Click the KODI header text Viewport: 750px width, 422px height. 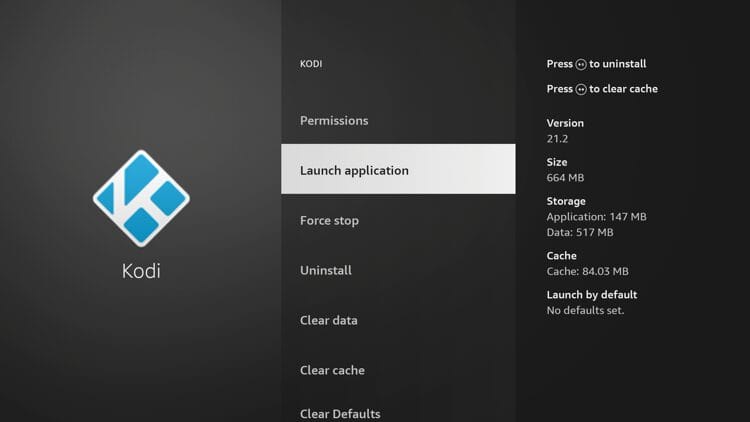tap(311, 64)
